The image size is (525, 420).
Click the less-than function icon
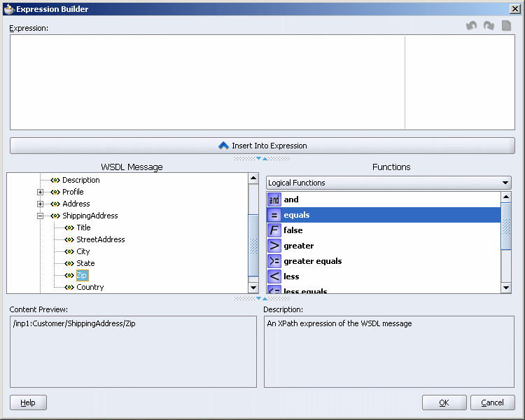coord(274,276)
